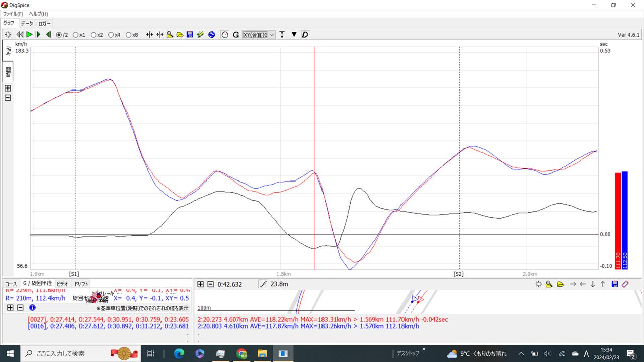Click the red speed bar showing 111.70

click(618, 221)
